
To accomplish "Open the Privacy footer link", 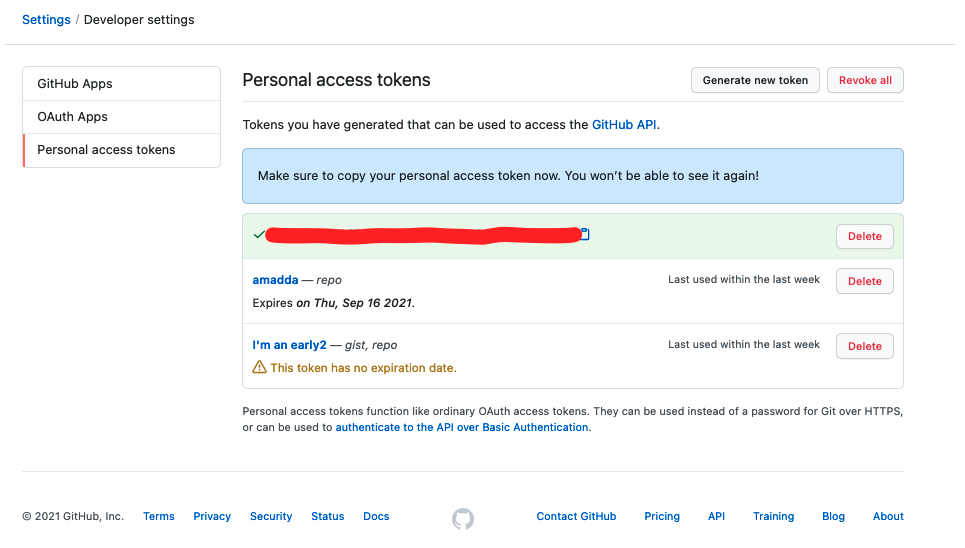I will pos(212,517).
